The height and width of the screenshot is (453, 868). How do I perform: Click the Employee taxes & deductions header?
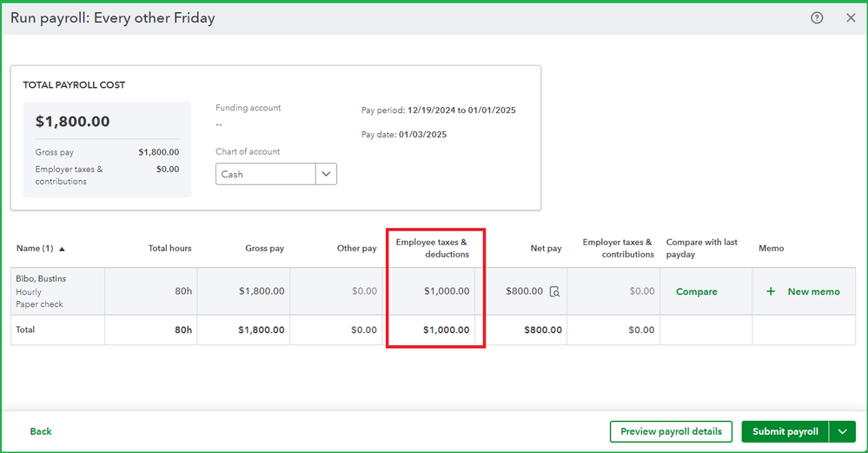pyautogui.click(x=433, y=248)
